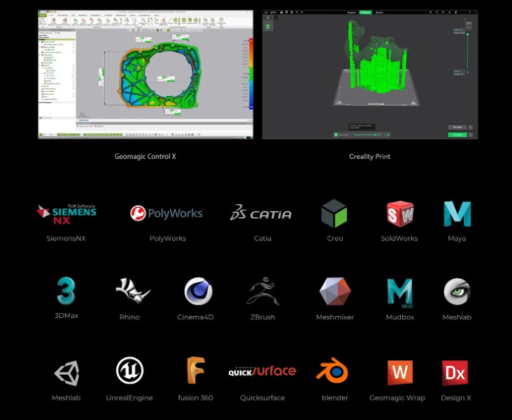The width and height of the screenshot is (512, 420).
Task: Click the ZBrush running figure logo
Action: pyautogui.click(x=263, y=291)
